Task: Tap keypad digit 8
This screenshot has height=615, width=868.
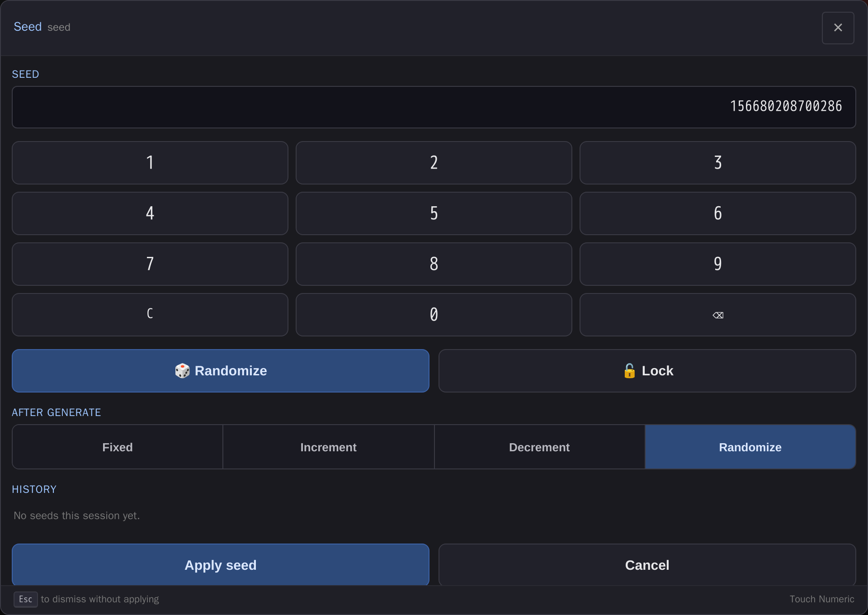Action: (434, 264)
